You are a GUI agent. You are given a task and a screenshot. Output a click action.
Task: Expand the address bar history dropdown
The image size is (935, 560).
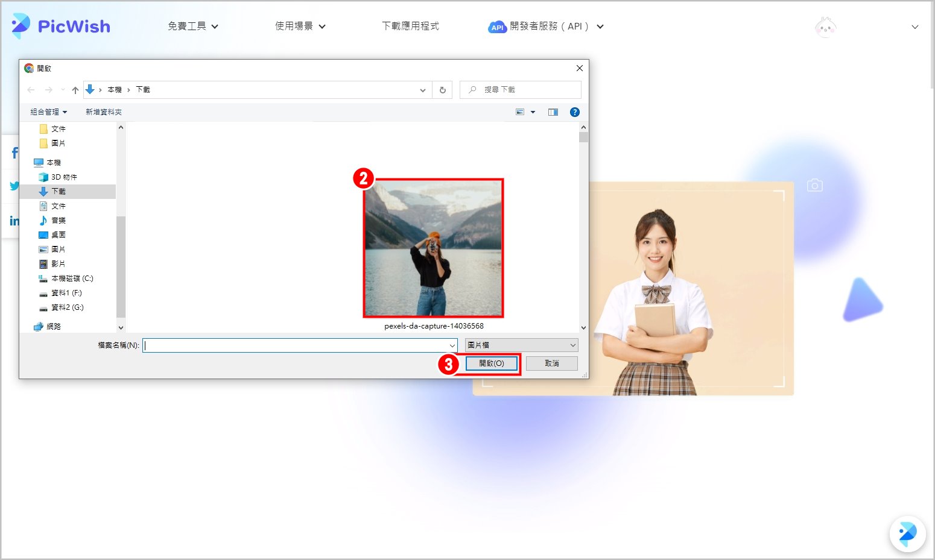tap(423, 90)
